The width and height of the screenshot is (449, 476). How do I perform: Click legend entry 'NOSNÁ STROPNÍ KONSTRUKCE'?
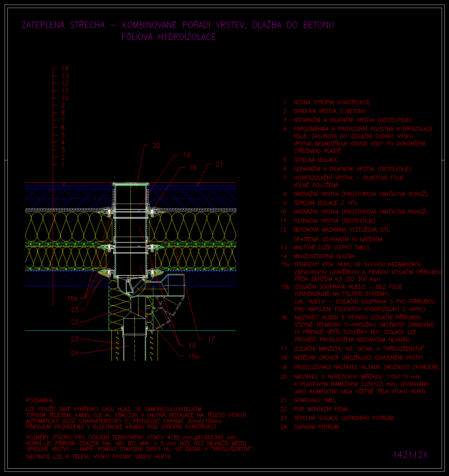332,102
